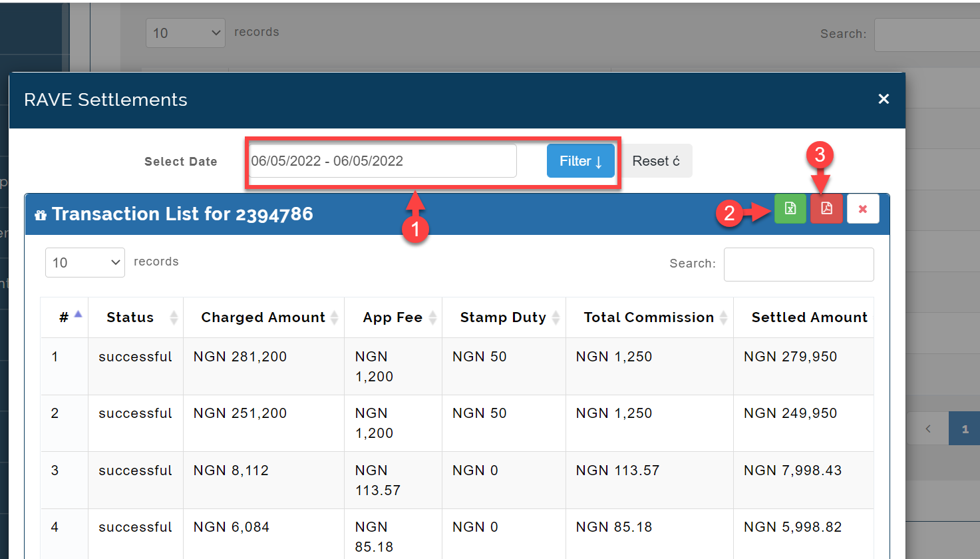Open the Select Date range field

coord(383,161)
